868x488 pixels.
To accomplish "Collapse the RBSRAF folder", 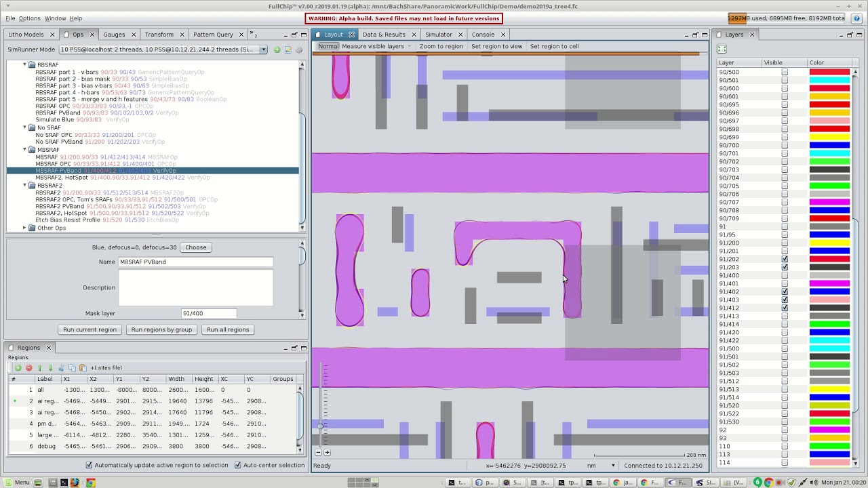I will tap(24, 64).
